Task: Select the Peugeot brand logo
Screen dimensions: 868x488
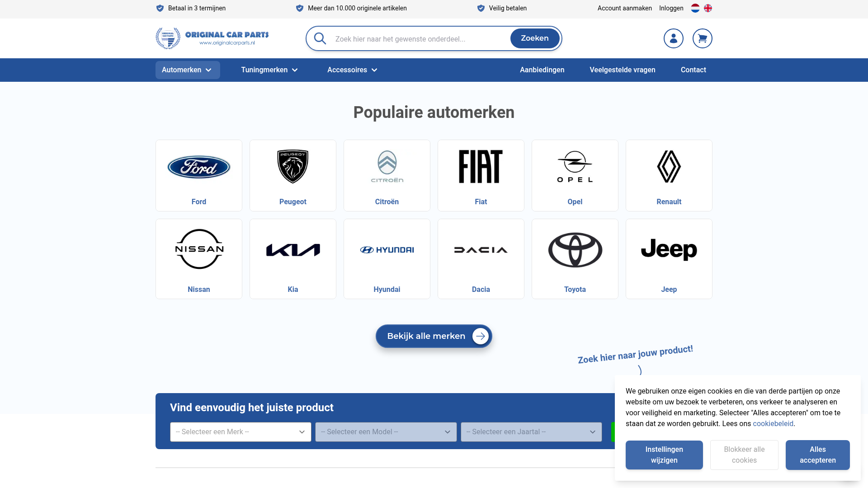Action: pyautogui.click(x=293, y=167)
